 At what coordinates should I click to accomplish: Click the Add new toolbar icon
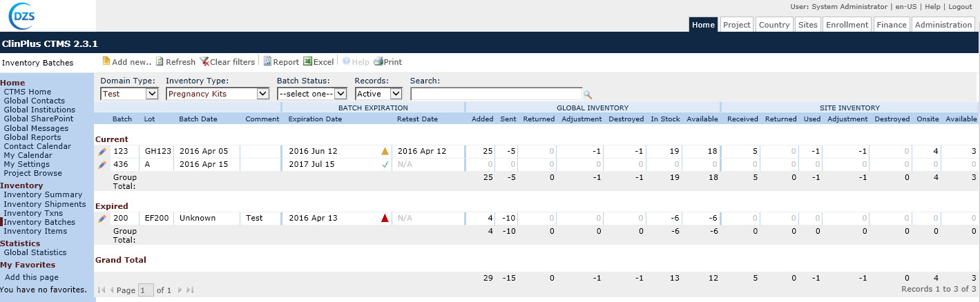click(x=106, y=62)
